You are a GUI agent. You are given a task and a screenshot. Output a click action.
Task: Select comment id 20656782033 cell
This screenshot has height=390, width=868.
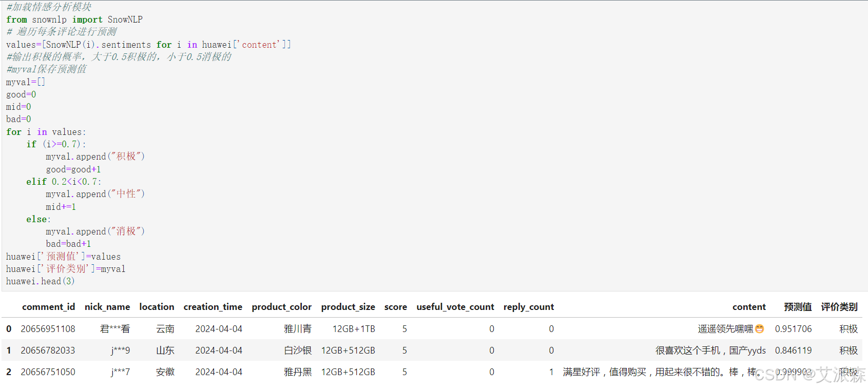click(48, 350)
